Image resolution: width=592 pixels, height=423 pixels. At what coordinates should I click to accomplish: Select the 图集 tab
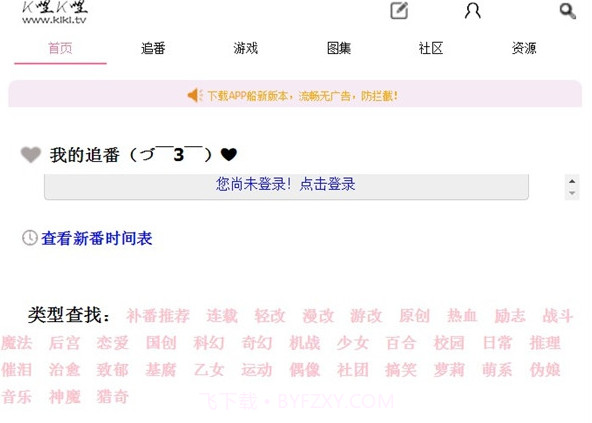coord(339,48)
